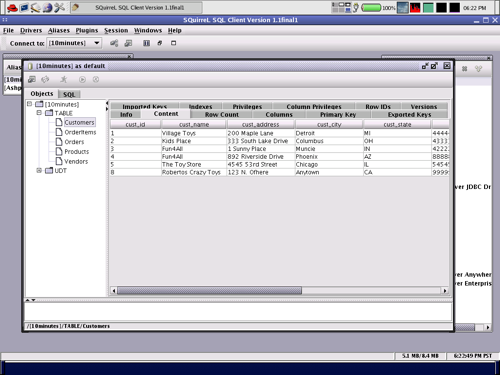Select the OrderItems table node
500x375 pixels.
(80, 132)
